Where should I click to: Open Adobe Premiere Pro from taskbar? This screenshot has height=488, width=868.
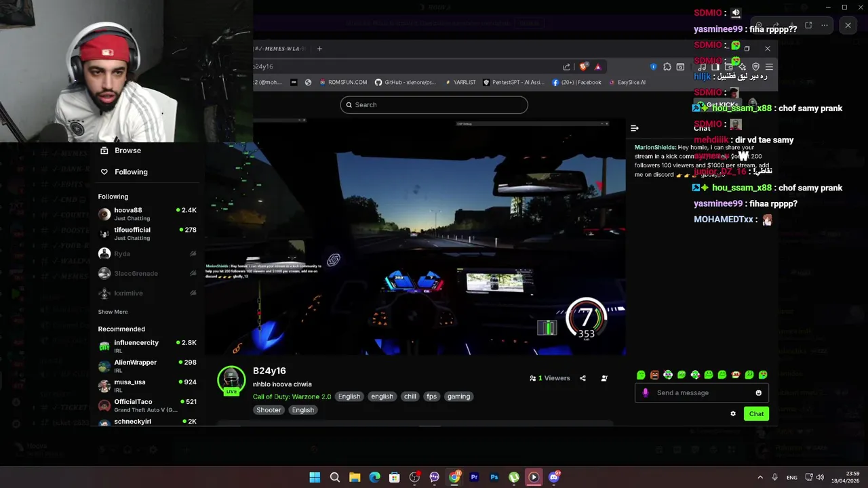point(474,477)
